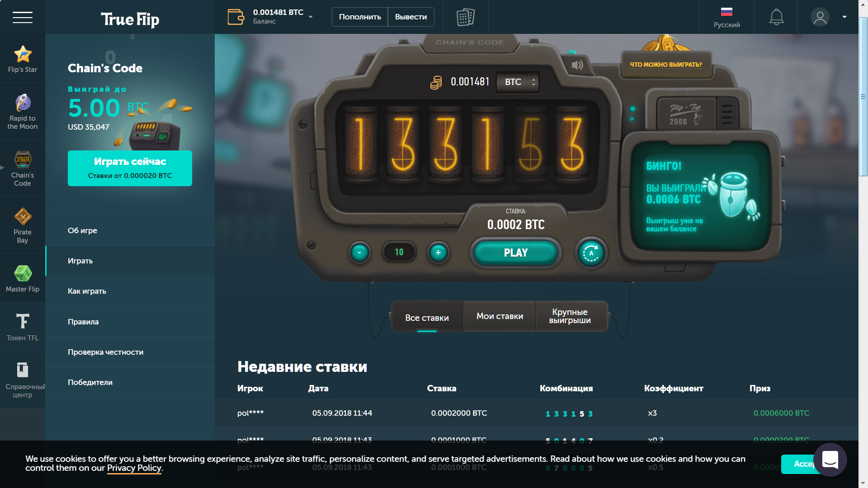
Task: Open Rapid to the Moon game
Action: pyautogui.click(x=23, y=112)
